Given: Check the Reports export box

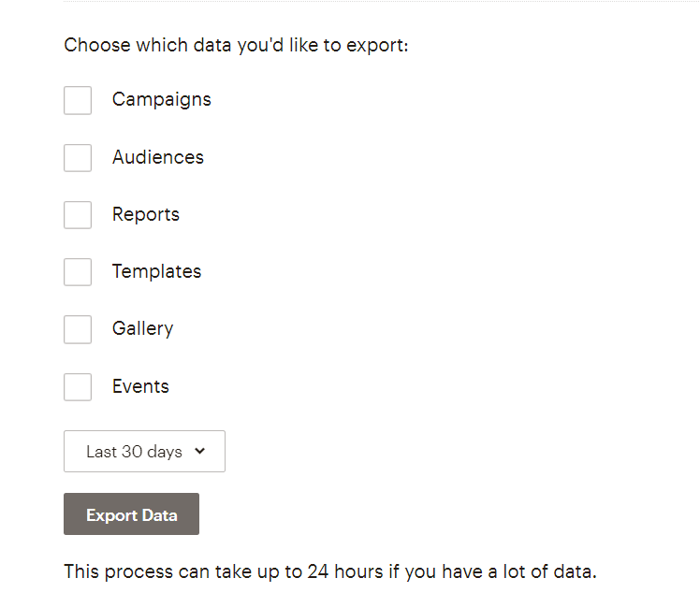Looking at the screenshot, I should pyautogui.click(x=78, y=215).
